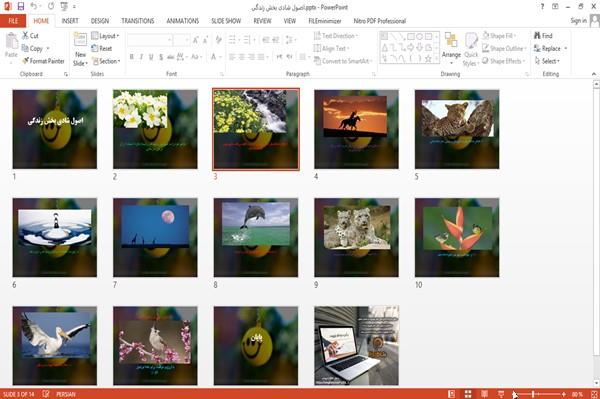
Task: Open the Copy dropdown arrow
Action: pyautogui.click(x=48, y=49)
